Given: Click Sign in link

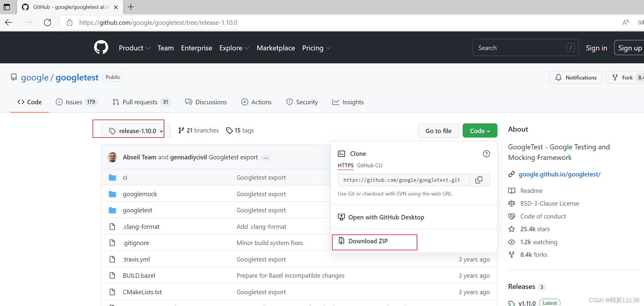Looking at the screenshot, I should 596,48.
